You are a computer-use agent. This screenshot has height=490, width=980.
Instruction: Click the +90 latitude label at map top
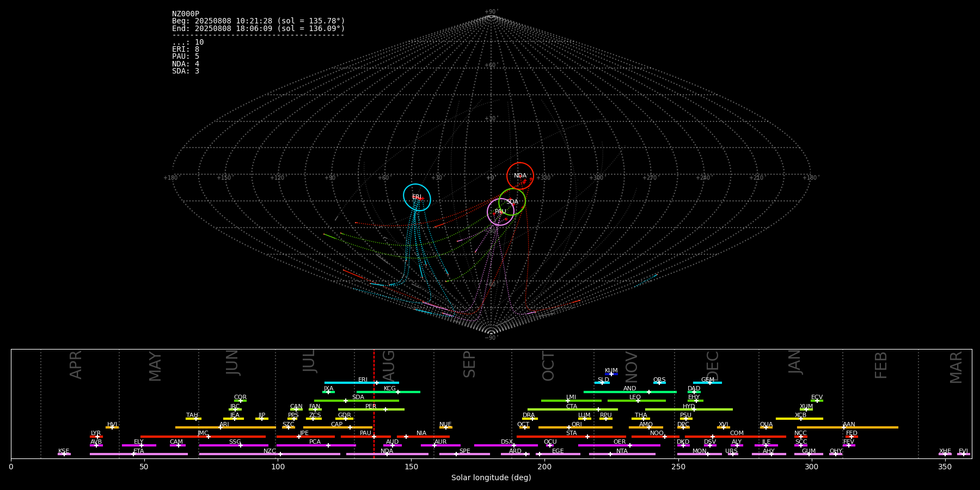(x=491, y=12)
